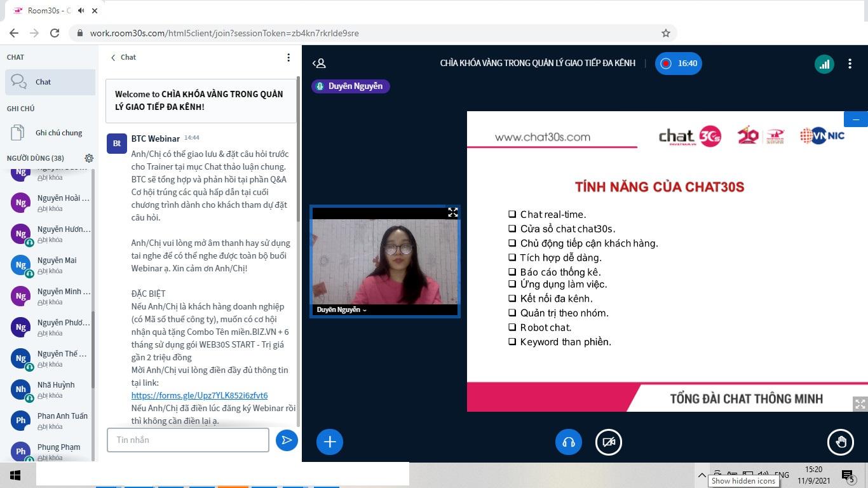Click the chat messages scrollbar
Screen dimensions: 868x488
[x=298, y=149]
